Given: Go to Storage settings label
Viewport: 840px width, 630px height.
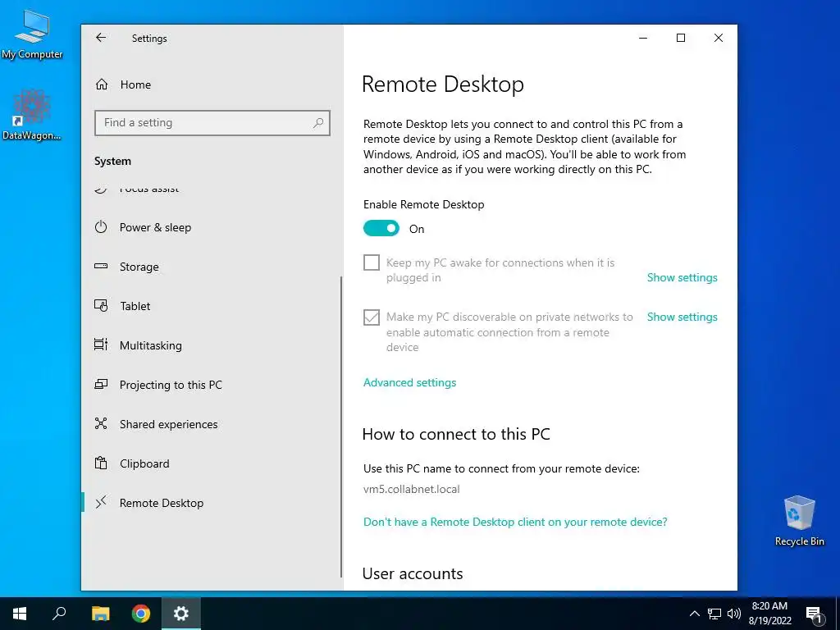Looking at the screenshot, I should 139,267.
